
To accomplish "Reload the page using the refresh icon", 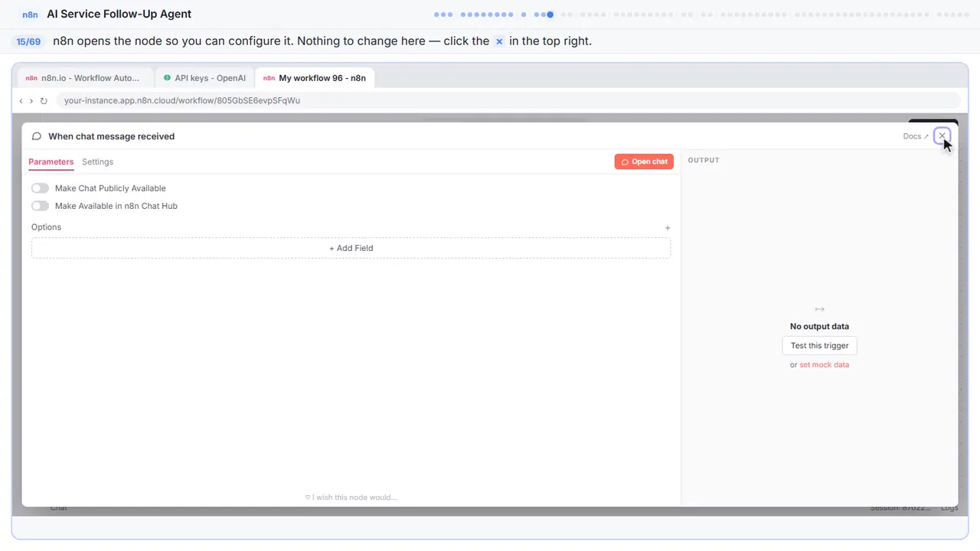I will coord(44,101).
